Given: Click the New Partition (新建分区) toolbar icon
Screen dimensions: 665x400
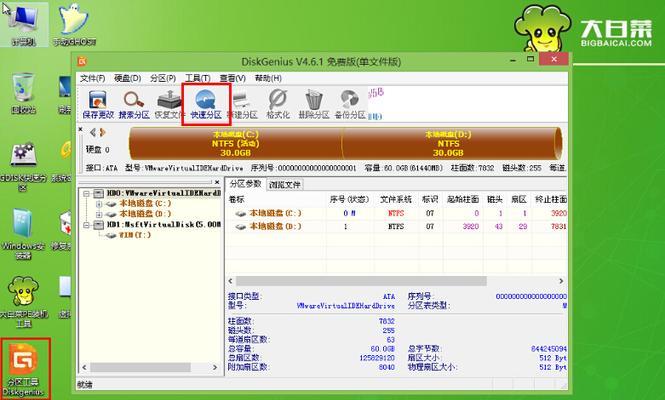Looking at the screenshot, I should pos(242,104).
